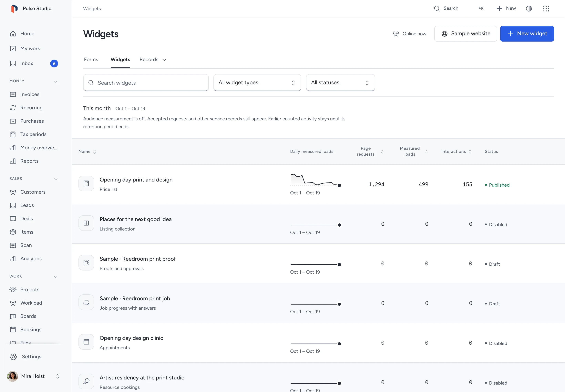This screenshot has width=565, height=392.
Task: Click the Price list widget icon
Action: pos(86,183)
